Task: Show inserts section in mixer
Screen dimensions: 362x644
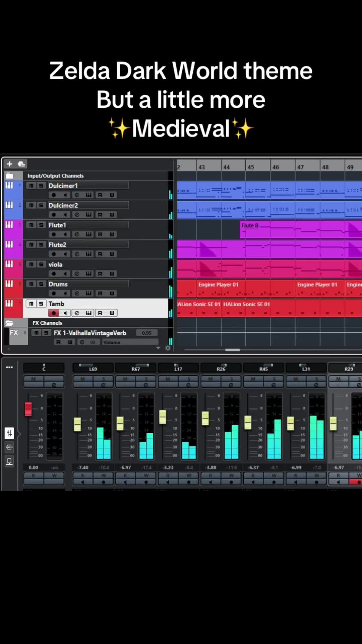Action: [9, 447]
